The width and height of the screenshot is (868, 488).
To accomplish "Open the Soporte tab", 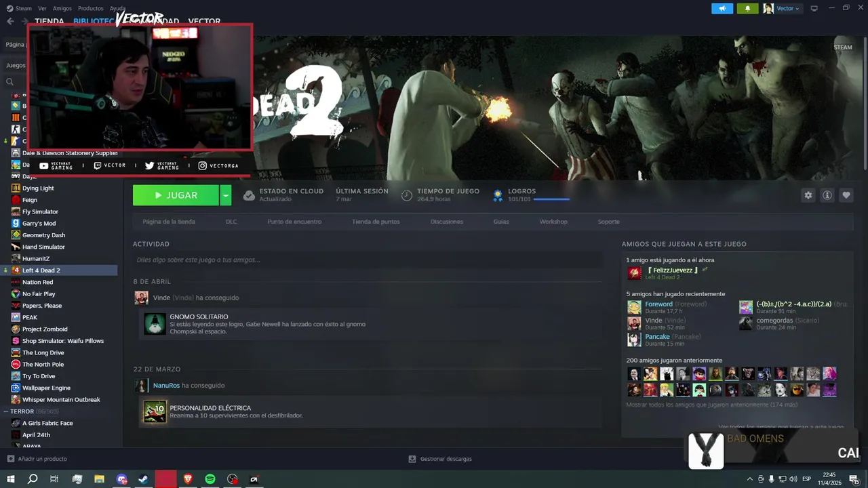I will pos(608,222).
